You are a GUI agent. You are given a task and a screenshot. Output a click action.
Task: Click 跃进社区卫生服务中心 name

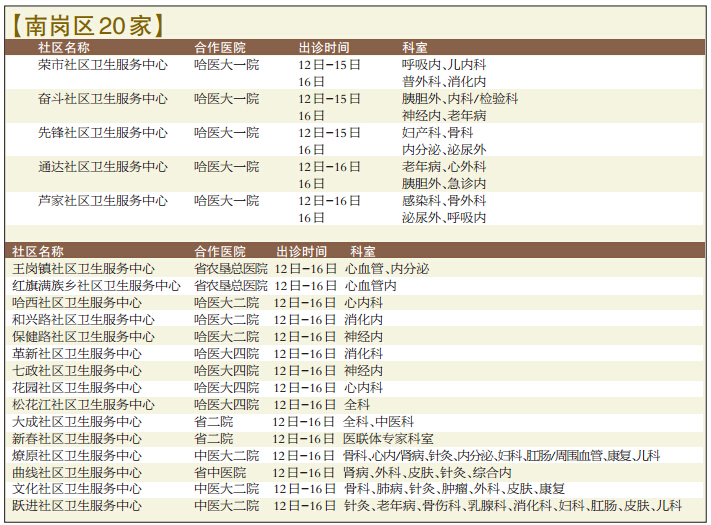tap(77, 506)
